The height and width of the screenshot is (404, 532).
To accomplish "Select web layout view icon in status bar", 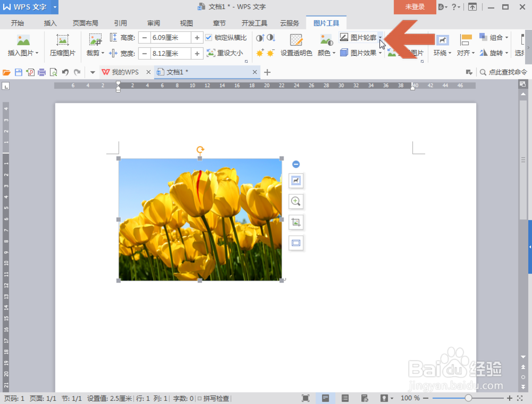I will tap(365, 398).
